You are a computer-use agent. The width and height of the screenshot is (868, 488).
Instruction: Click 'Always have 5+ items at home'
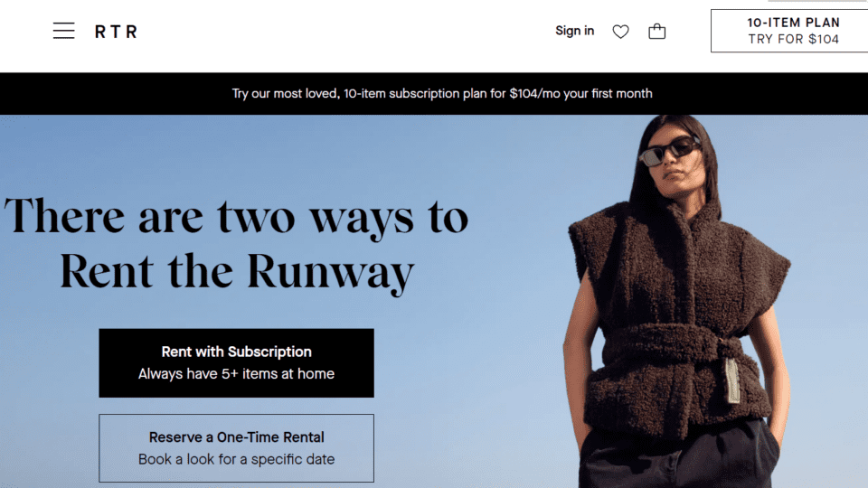pos(236,374)
